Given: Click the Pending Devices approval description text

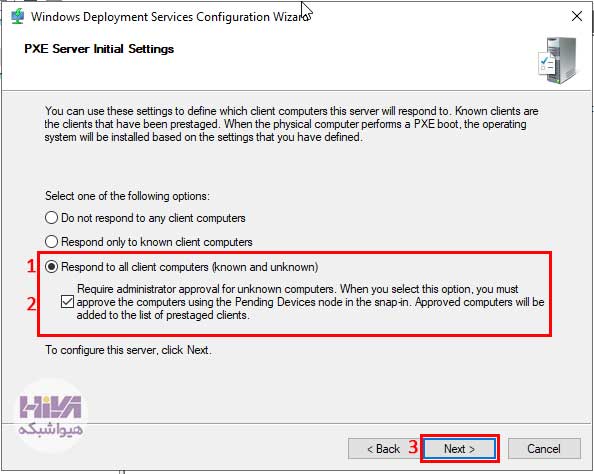Looking at the screenshot, I should click(310, 302).
